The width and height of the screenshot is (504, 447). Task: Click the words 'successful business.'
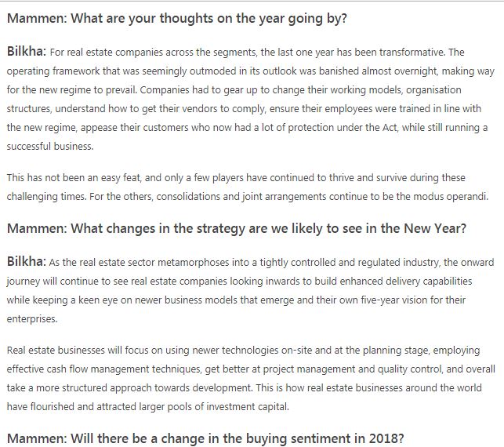pos(50,147)
